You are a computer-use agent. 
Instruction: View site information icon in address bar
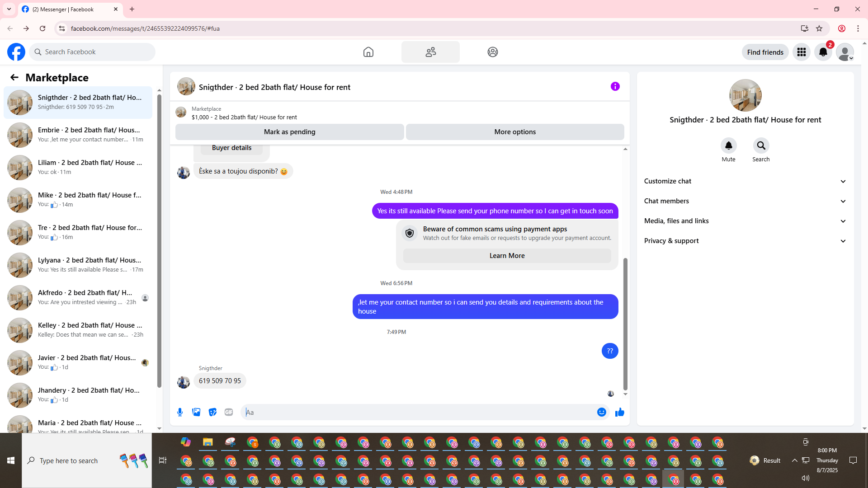click(62, 28)
